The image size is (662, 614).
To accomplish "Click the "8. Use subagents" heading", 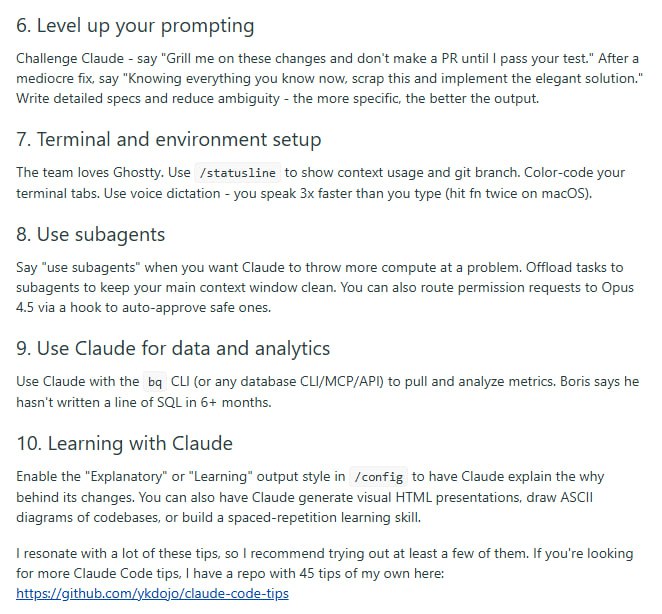I will click(90, 234).
